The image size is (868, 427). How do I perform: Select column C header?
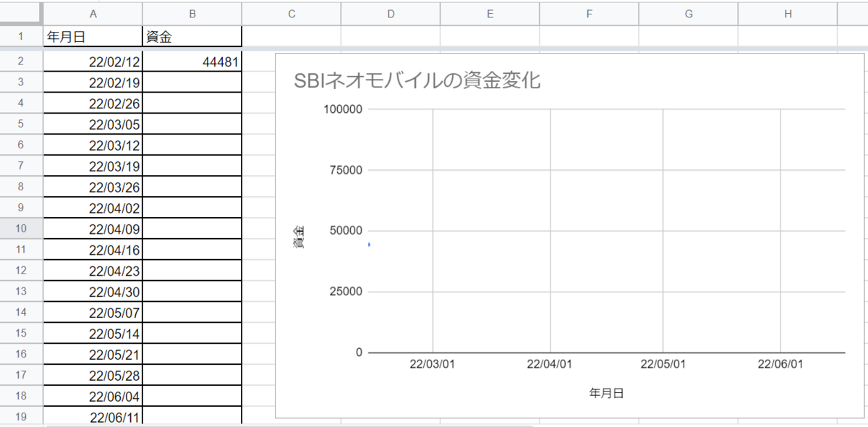tap(291, 13)
